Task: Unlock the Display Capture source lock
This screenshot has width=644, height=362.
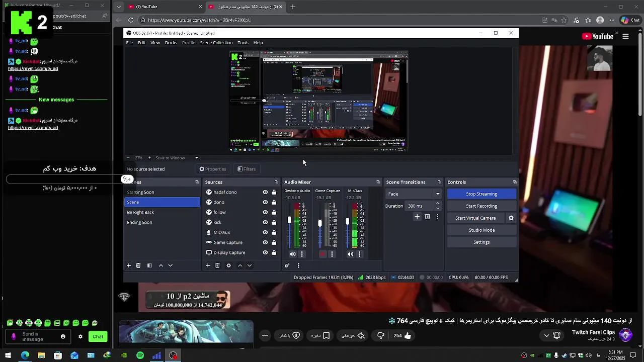Action: tap(274, 252)
